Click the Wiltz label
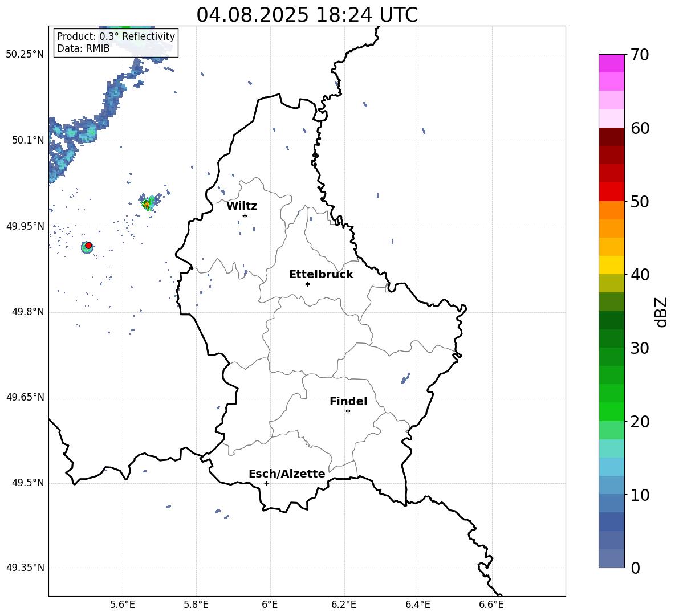The image size is (675, 616). pyautogui.click(x=242, y=206)
